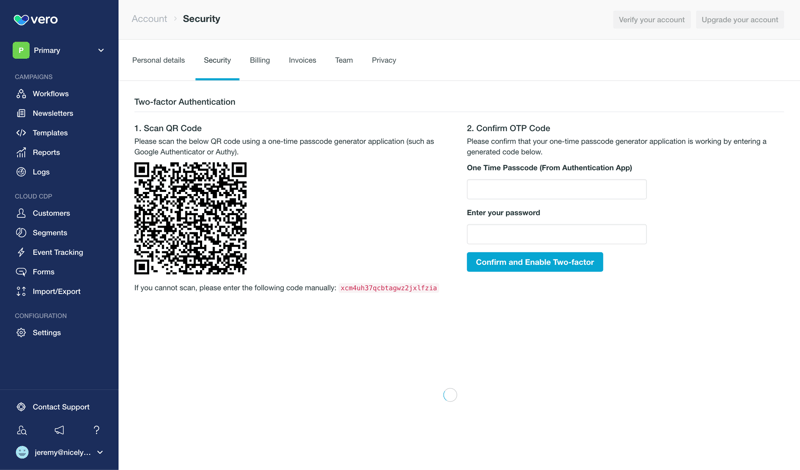Open the Privacy tab
800x470 pixels.
point(384,60)
